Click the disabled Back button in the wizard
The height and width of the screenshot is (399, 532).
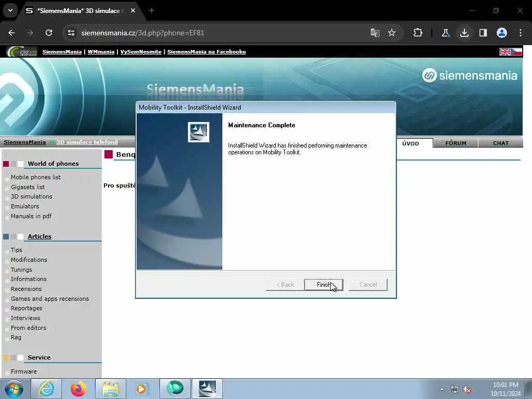point(285,285)
